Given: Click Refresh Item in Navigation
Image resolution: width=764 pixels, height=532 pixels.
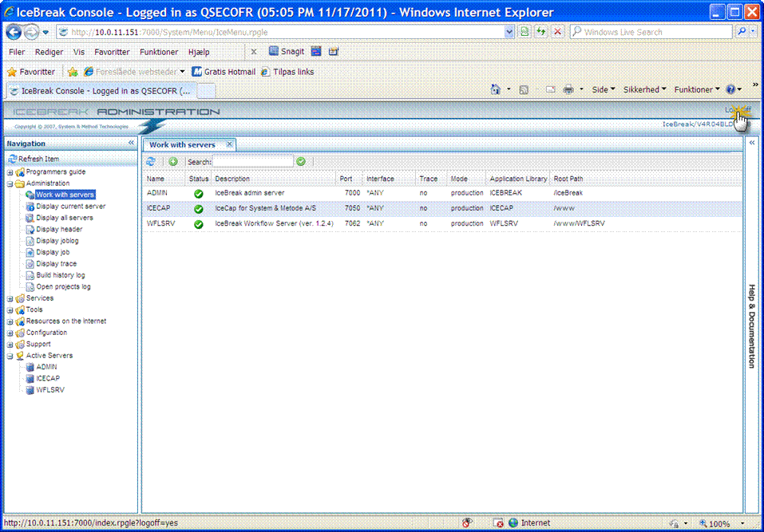Looking at the screenshot, I should [x=34, y=159].
